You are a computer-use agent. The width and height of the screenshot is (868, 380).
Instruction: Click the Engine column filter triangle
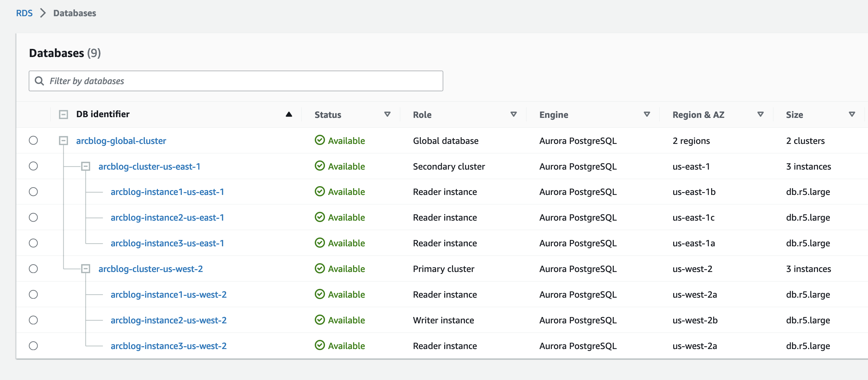pyautogui.click(x=646, y=114)
